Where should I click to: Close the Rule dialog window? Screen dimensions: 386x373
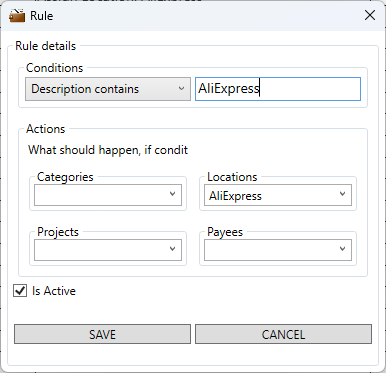370,15
